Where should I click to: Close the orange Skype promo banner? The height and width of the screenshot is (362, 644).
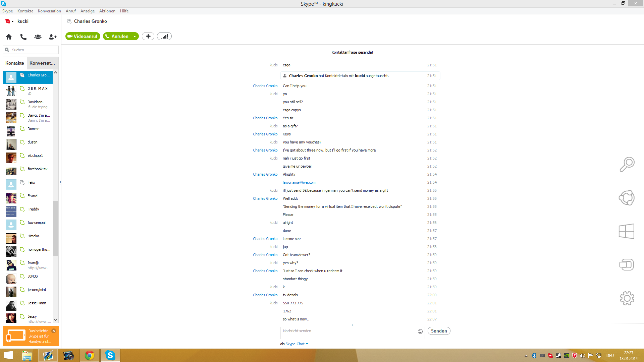pos(54,331)
